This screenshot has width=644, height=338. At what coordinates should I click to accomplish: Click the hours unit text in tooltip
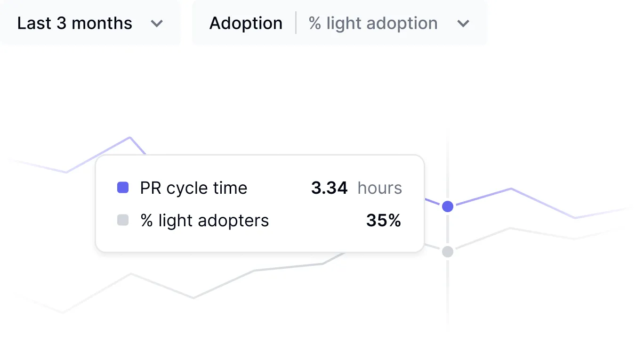[379, 188]
